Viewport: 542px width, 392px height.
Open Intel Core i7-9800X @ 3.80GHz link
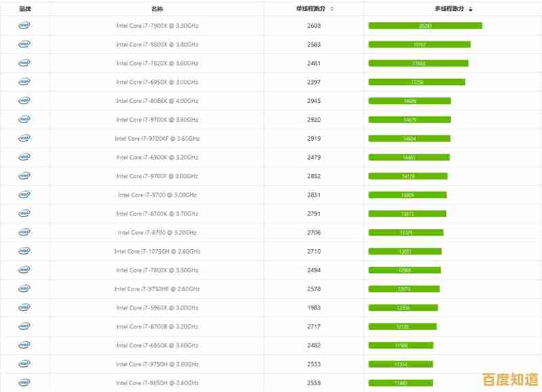157,45
